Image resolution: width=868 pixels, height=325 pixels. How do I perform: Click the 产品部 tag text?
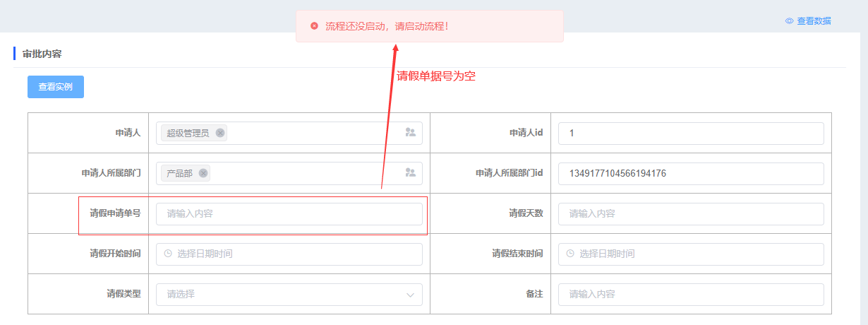click(x=179, y=173)
